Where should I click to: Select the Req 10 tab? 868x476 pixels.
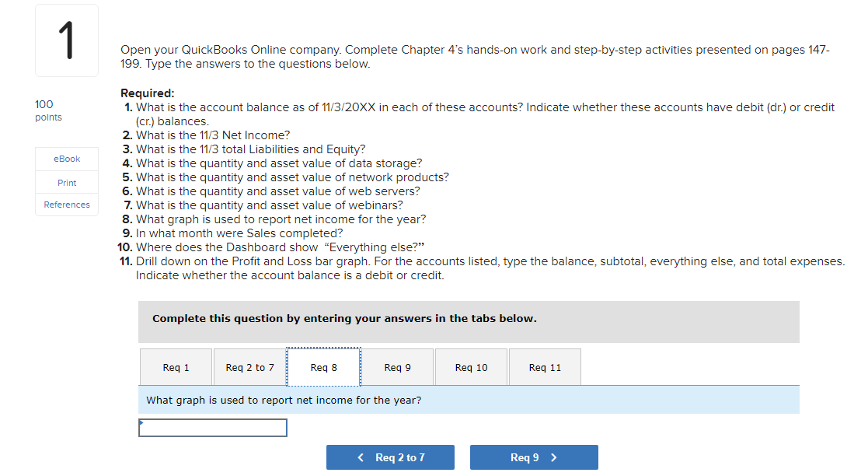(x=471, y=366)
